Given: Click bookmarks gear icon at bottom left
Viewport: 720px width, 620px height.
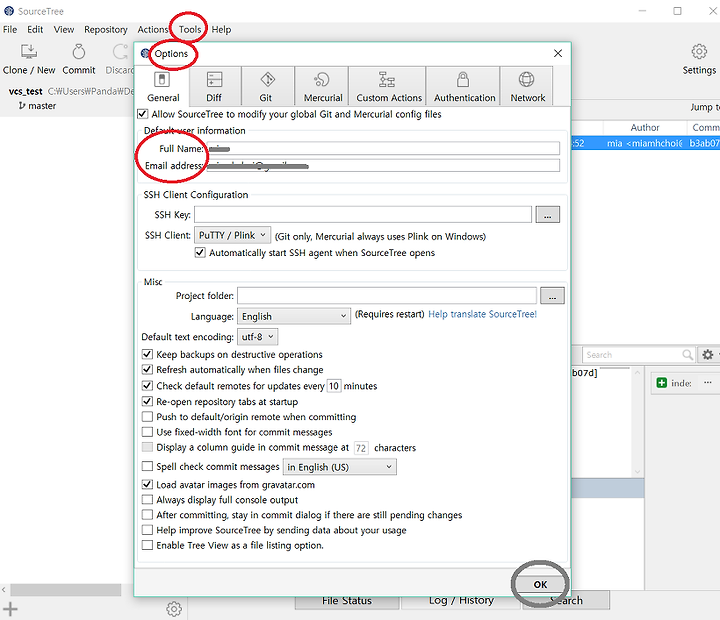Looking at the screenshot, I should [x=174, y=609].
